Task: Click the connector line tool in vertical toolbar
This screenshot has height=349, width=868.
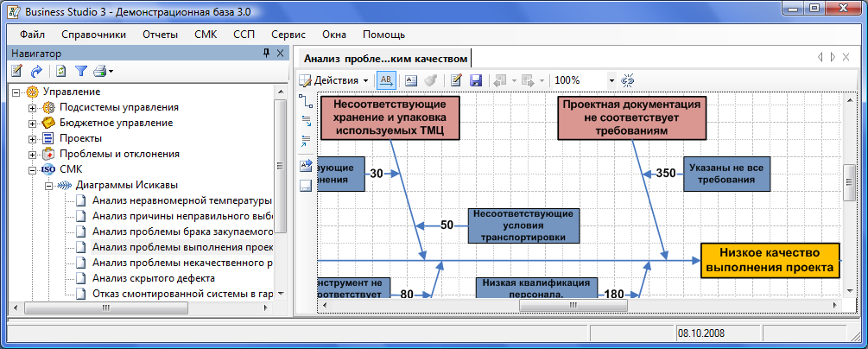Action: (305, 100)
